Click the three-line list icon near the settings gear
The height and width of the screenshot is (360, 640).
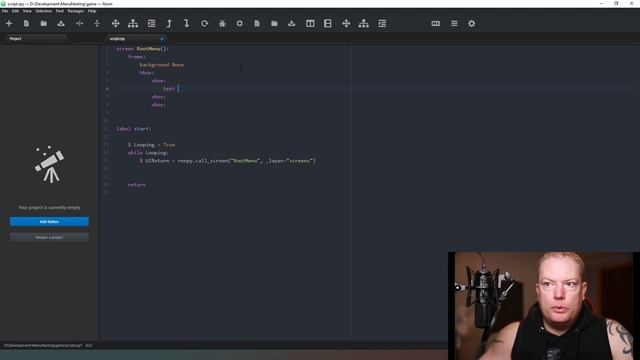pyautogui.click(x=454, y=24)
